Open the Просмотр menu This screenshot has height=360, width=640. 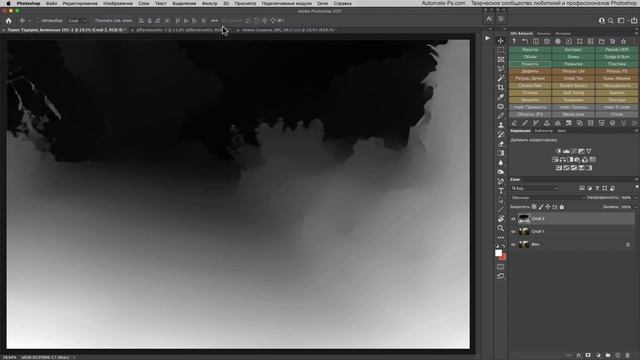(x=245, y=3)
